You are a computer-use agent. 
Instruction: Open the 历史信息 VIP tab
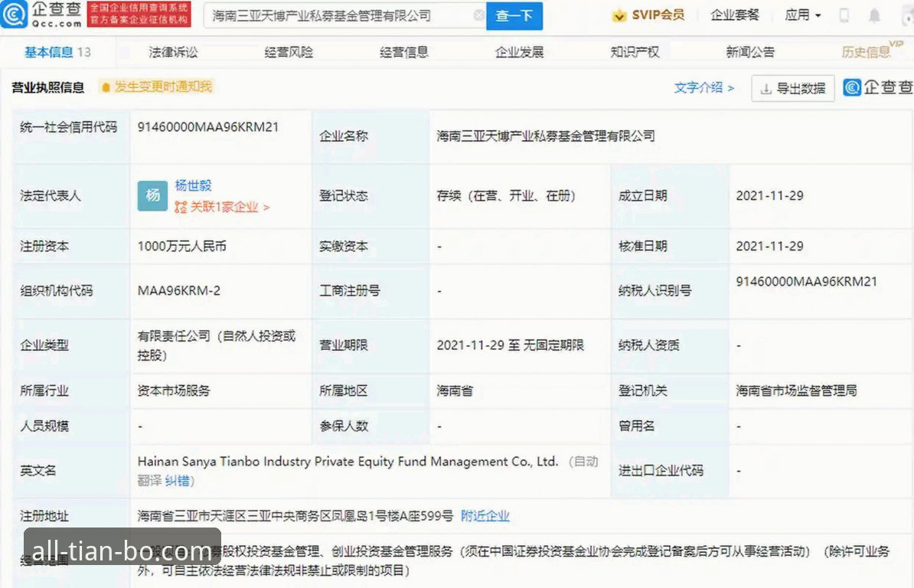pos(871,51)
